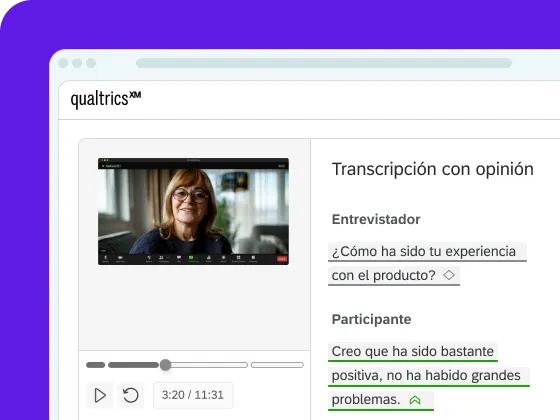Screen dimensions: 560x420
Task: Click the participants icon in the video toolbar
Action: [161, 258]
